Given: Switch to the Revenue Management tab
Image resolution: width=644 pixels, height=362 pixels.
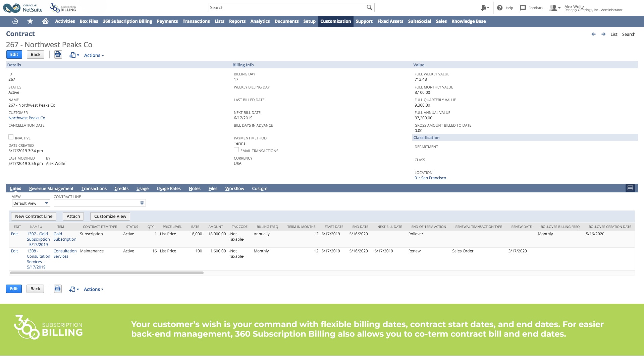Looking at the screenshot, I should coord(51,188).
